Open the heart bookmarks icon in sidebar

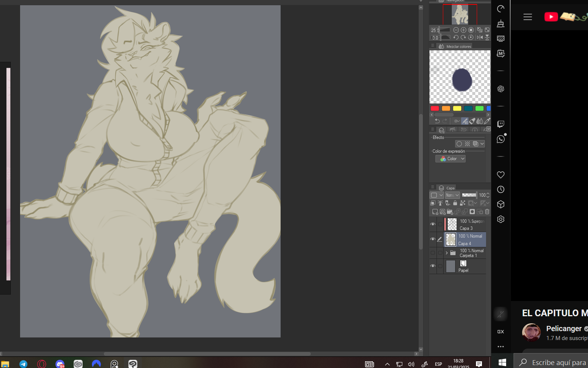click(x=501, y=175)
